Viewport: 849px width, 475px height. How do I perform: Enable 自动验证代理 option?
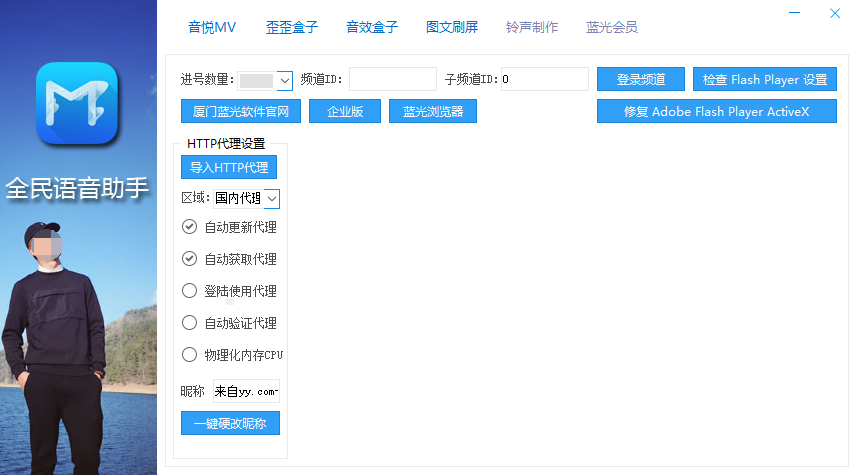click(x=189, y=323)
